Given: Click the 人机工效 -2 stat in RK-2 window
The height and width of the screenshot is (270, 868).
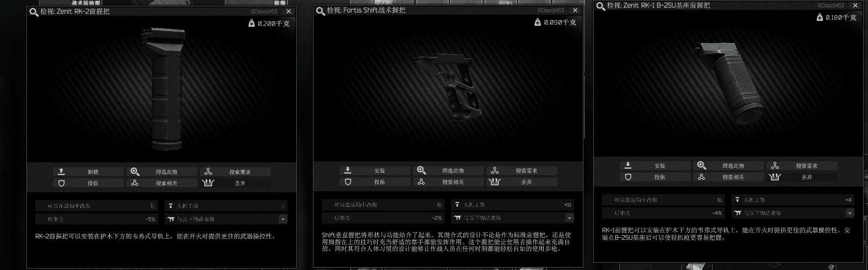Looking at the screenshot, I should click(x=226, y=206).
